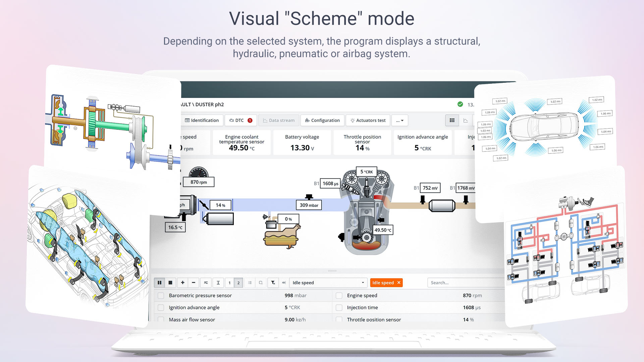
Task: Switch to graph view icon
Action: click(x=466, y=120)
